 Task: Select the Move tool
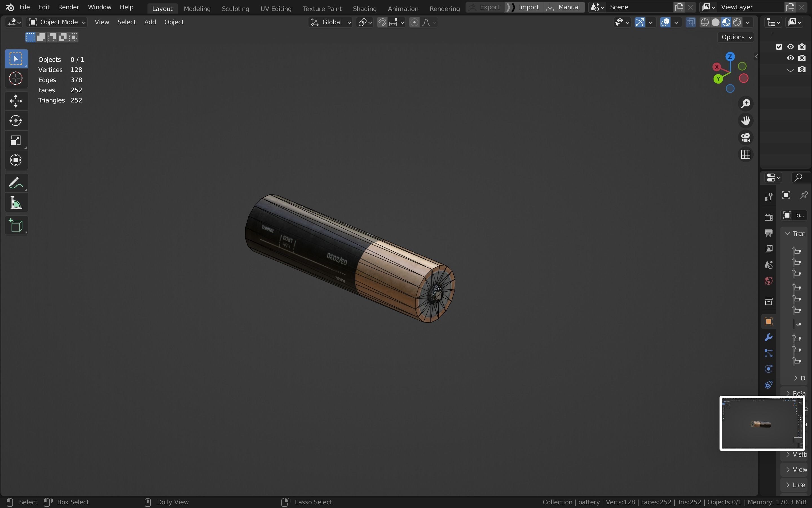point(16,101)
